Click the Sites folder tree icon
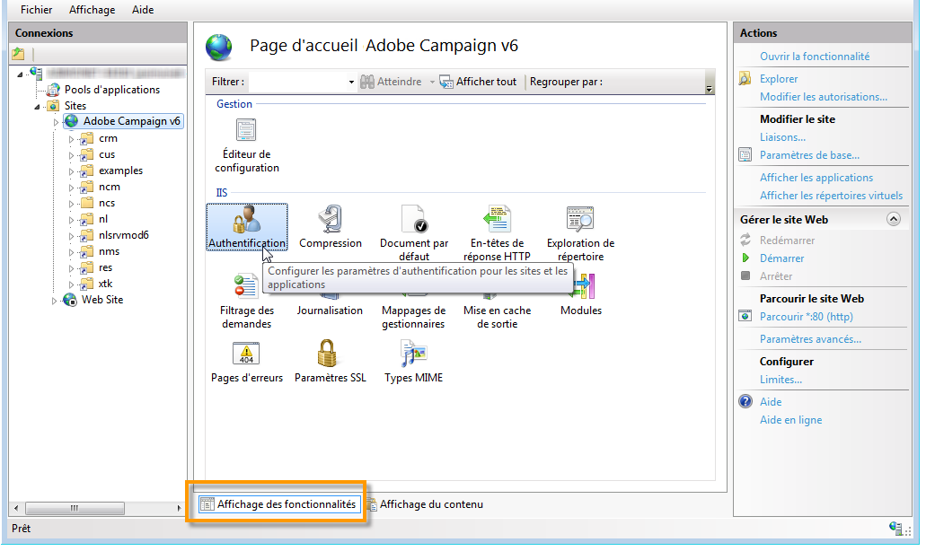The width and height of the screenshot is (935, 560). (x=53, y=105)
